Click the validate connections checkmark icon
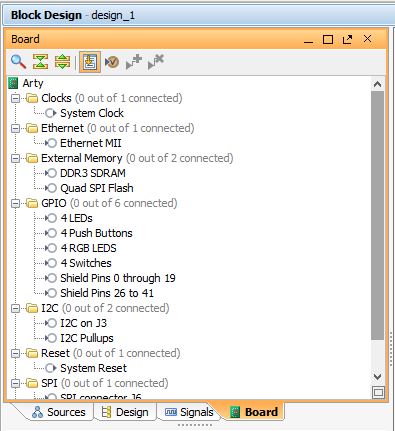The width and height of the screenshot is (395, 431). pos(112,62)
